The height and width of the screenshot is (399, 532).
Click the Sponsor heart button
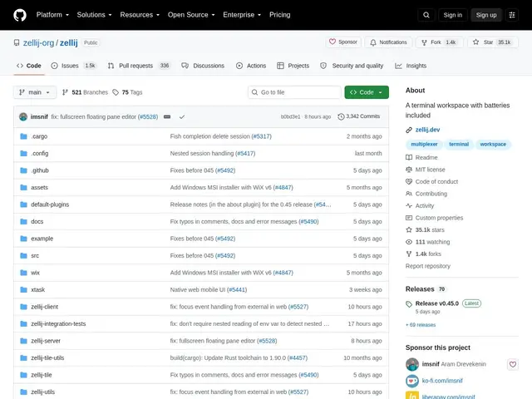click(x=343, y=42)
